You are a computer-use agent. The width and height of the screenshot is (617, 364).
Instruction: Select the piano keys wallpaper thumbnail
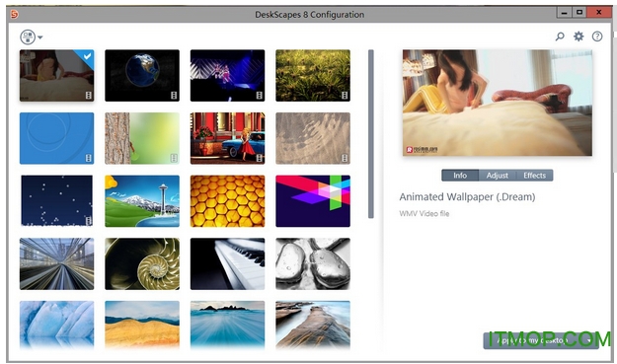(227, 263)
